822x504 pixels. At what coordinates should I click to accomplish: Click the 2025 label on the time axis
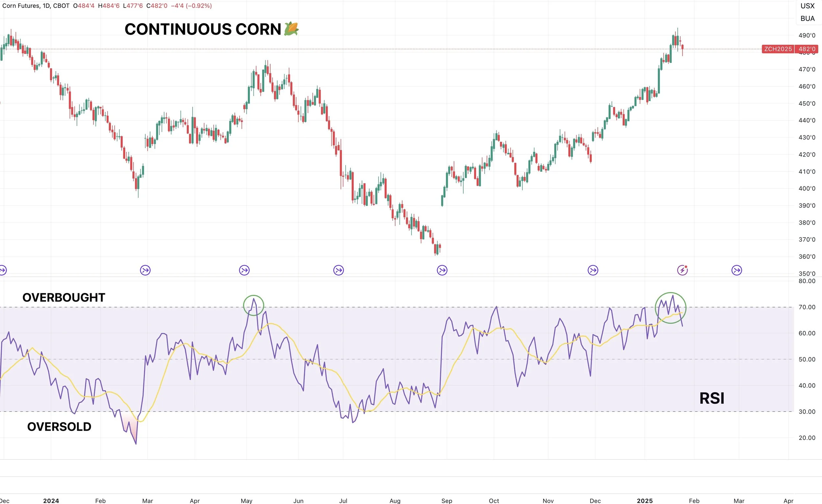644,500
